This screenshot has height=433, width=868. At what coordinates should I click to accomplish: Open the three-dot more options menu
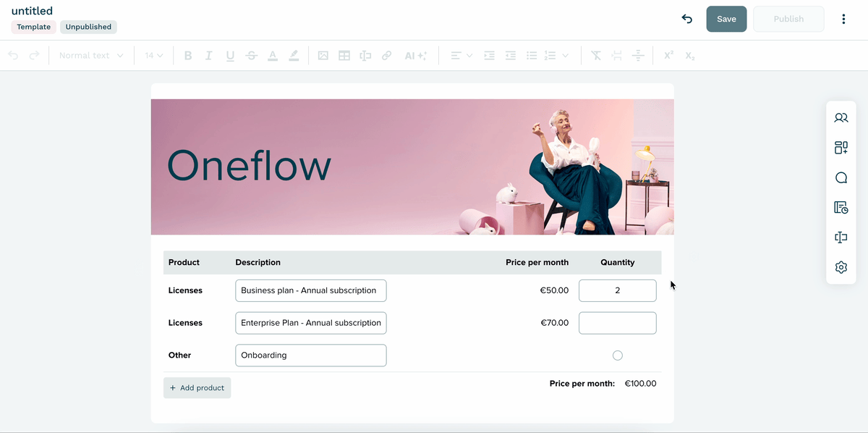[843, 19]
